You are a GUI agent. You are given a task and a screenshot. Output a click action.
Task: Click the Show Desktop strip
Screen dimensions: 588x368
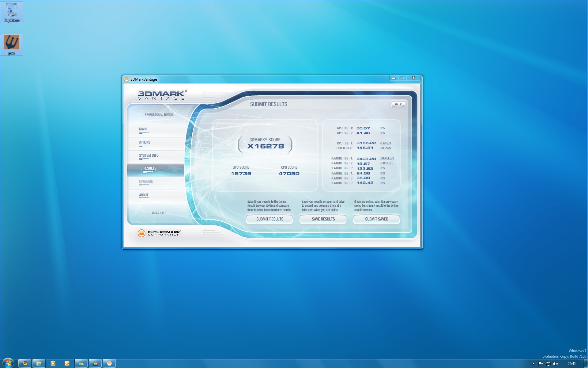pos(586,363)
